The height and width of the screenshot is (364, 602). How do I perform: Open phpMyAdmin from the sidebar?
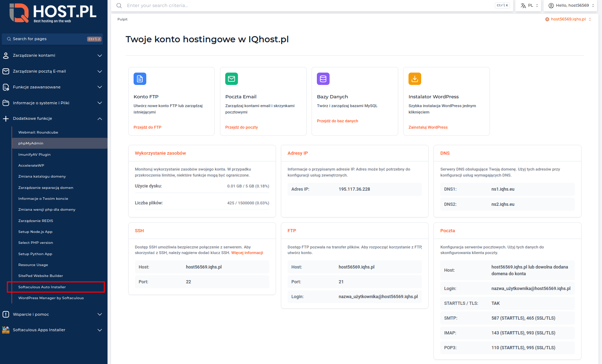pyautogui.click(x=31, y=143)
